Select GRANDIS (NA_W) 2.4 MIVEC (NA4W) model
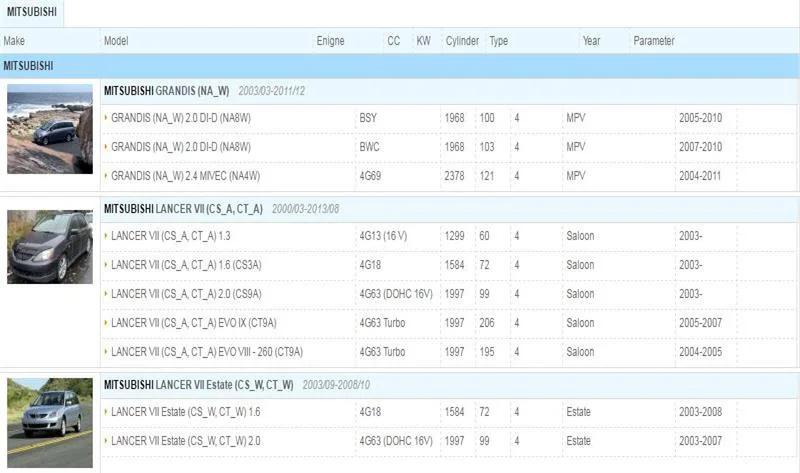 pos(185,176)
